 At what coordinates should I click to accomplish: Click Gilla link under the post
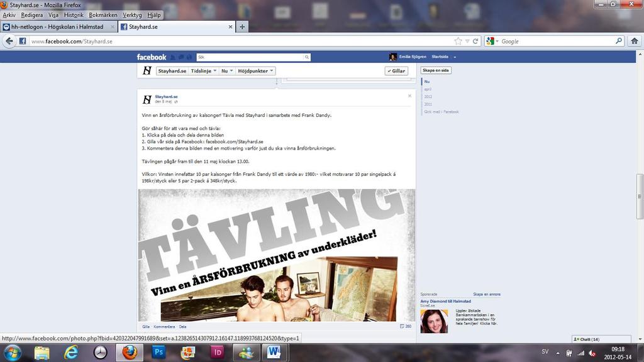(146, 327)
